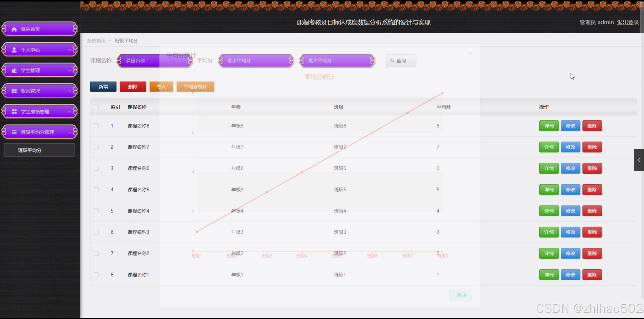Expand the 学生成绩管理 menu chevron

(x=69, y=112)
